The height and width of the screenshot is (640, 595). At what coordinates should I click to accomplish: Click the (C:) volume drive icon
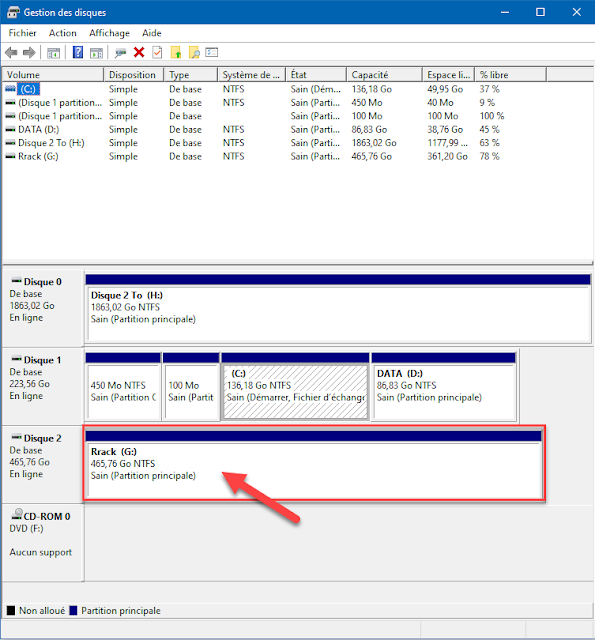coord(11,89)
